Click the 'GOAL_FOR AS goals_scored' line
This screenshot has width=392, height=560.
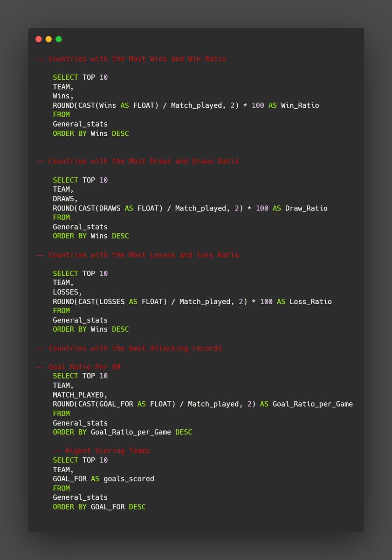103,479
